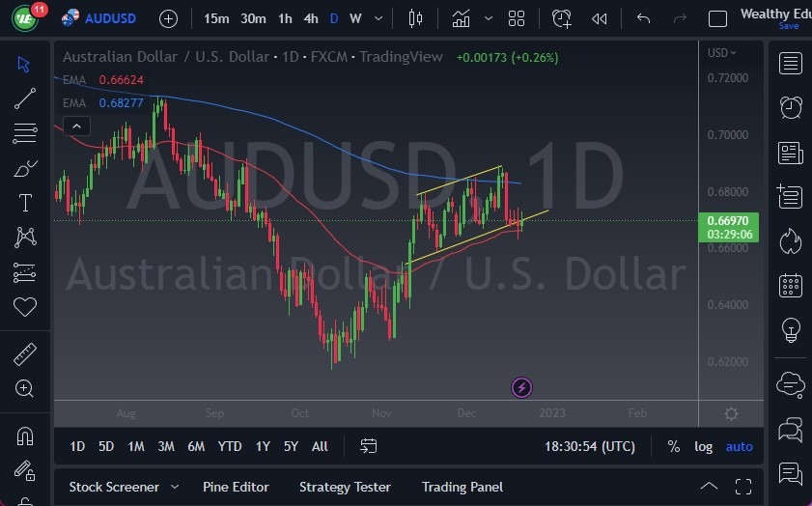Toggle the magnet mode
This screenshot has width=812, height=506.
click(25, 436)
